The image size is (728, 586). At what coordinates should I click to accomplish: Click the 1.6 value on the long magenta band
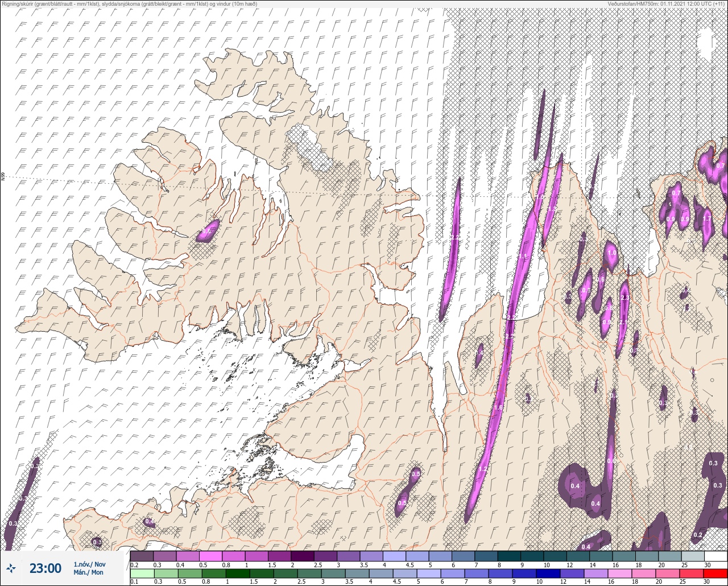pos(498,407)
